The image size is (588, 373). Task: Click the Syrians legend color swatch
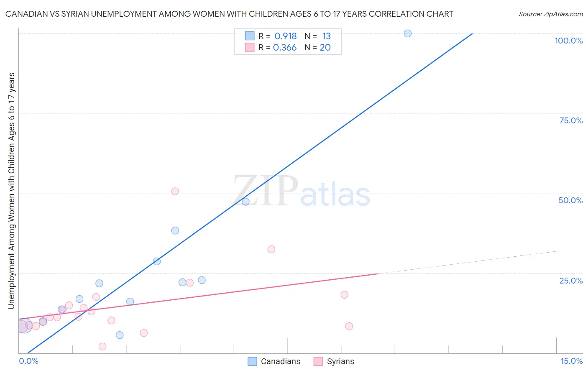point(318,361)
